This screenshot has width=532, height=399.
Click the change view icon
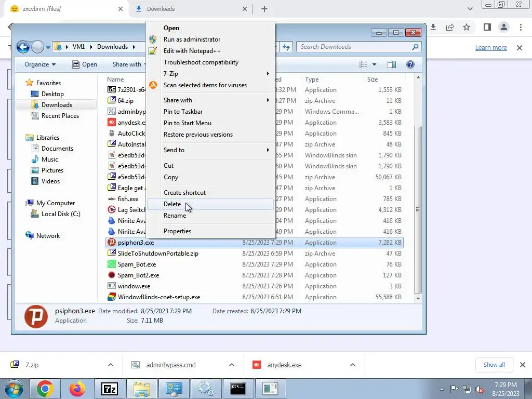pyautogui.click(x=363, y=64)
